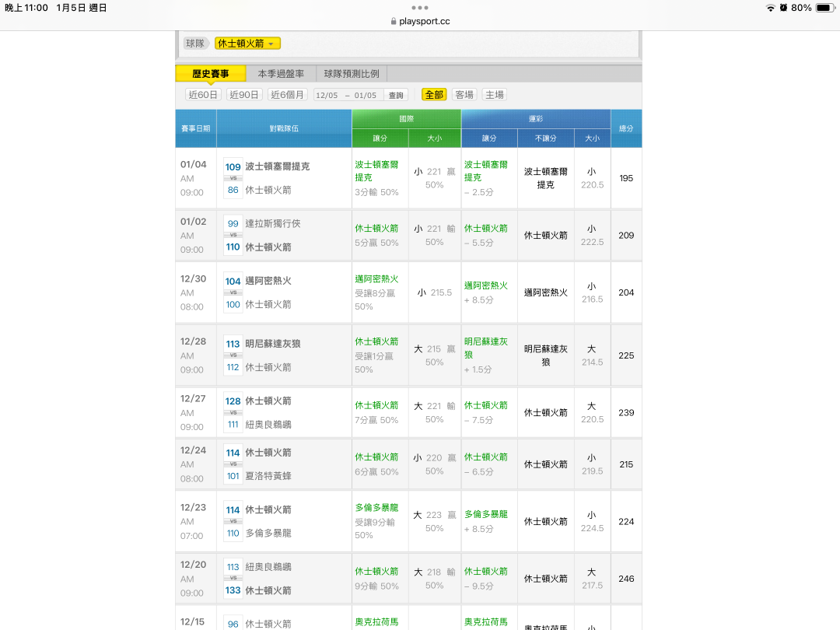Image resolution: width=840 pixels, height=630 pixels.
Task: Click the 查詢 search button
Action: [396, 96]
